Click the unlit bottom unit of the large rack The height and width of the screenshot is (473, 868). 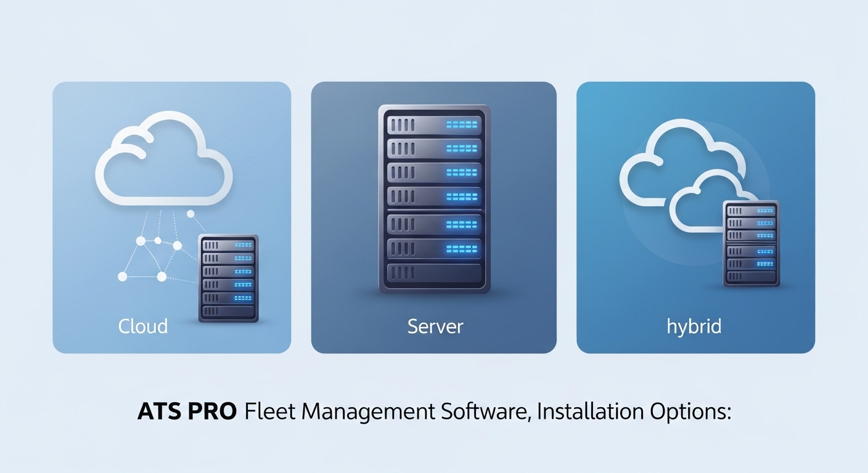434,272
